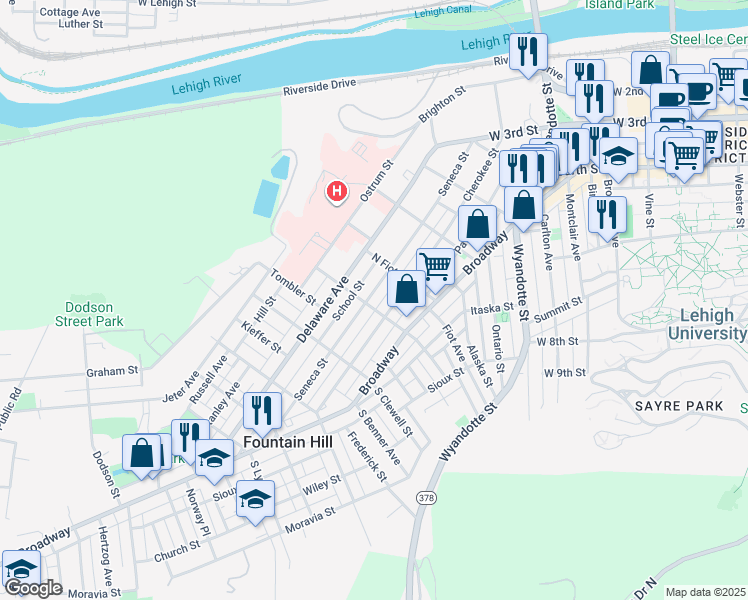
Task: Click the shopping bag marker near Seneca St and Pawnee
Action: 478,224
